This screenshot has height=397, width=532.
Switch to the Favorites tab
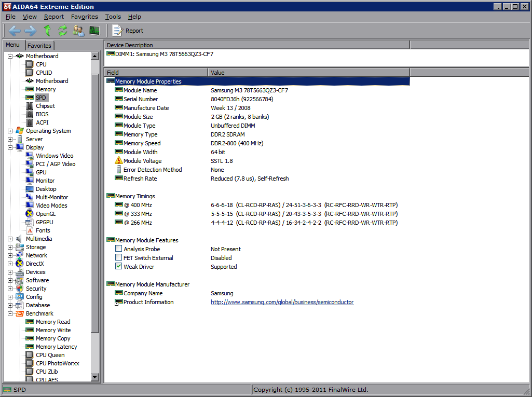(39, 46)
